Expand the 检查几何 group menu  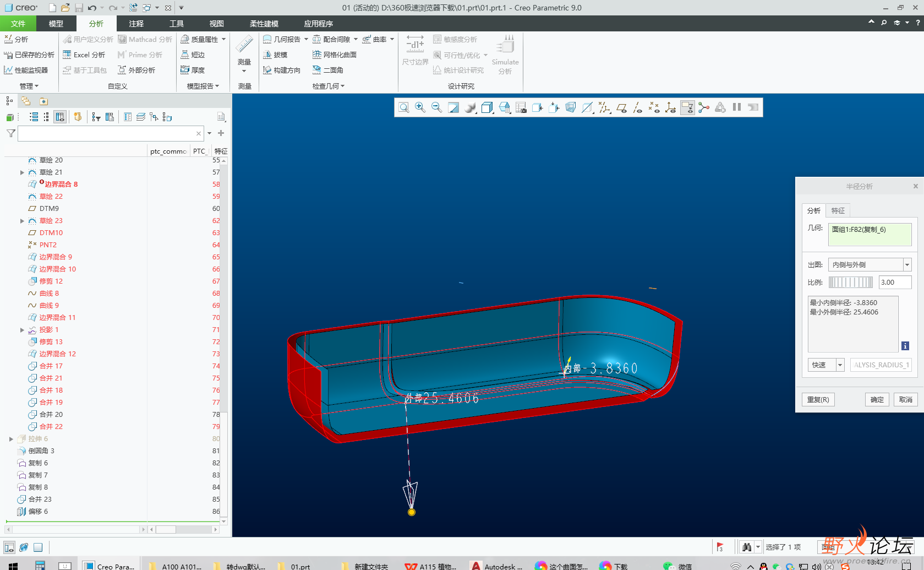point(329,86)
